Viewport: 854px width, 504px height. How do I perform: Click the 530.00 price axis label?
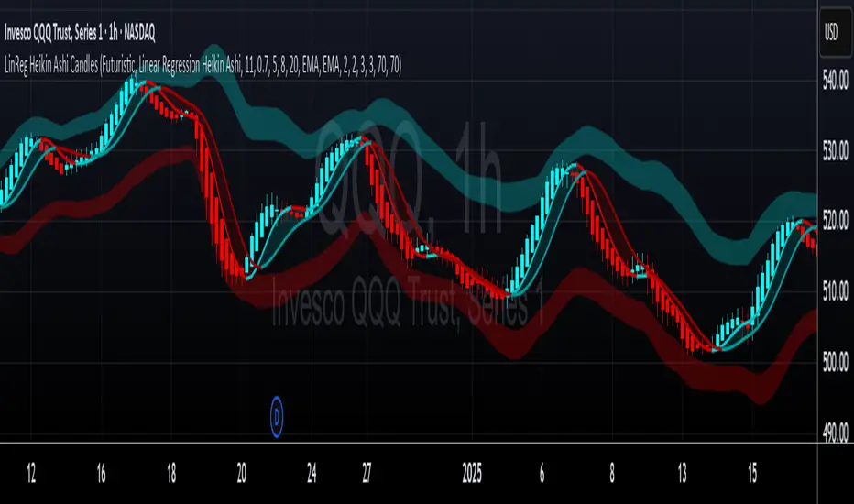tap(835, 150)
